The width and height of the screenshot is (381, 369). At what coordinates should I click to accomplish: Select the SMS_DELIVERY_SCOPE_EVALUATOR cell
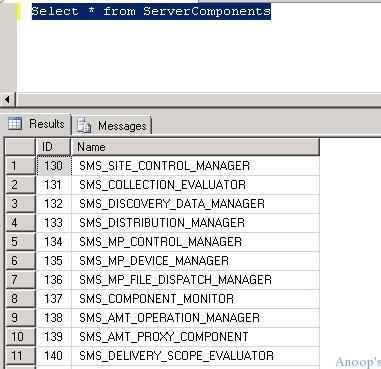(x=195, y=356)
